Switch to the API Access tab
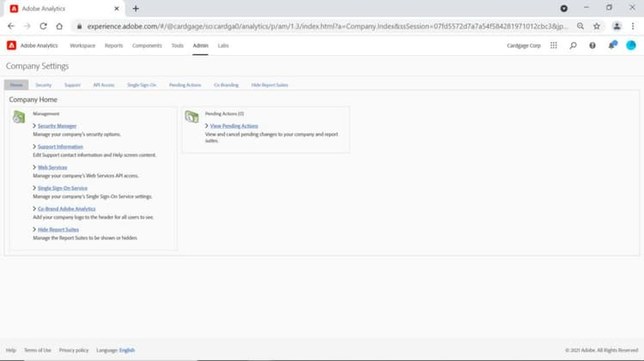The width and height of the screenshot is (644, 361). pyautogui.click(x=104, y=85)
